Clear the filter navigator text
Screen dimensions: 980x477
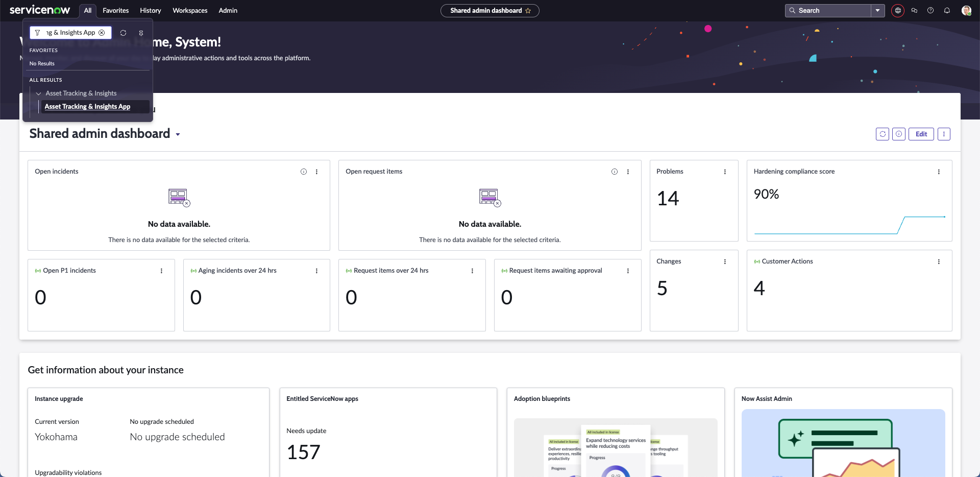102,33
